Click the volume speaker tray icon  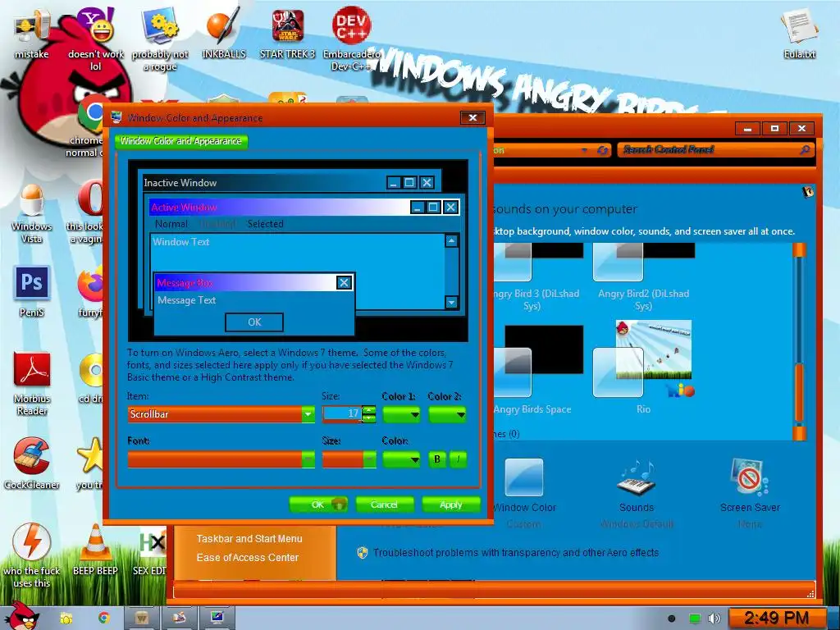[x=714, y=619]
